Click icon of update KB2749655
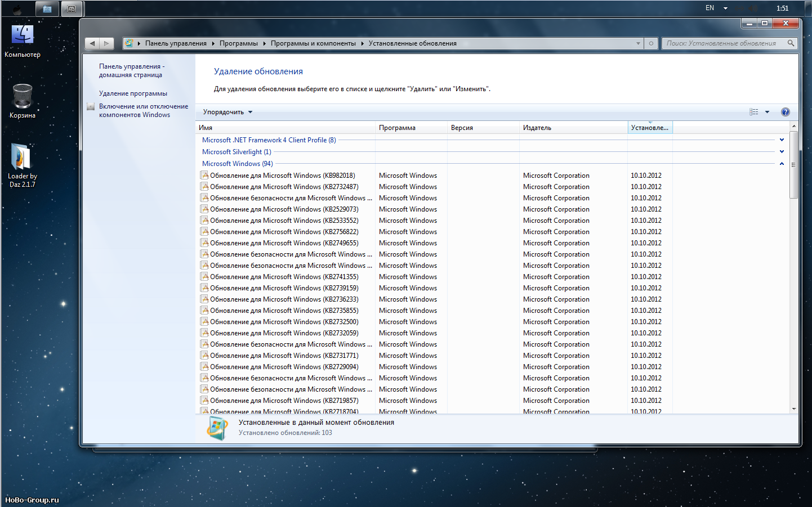This screenshot has width=812, height=507. click(204, 243)
